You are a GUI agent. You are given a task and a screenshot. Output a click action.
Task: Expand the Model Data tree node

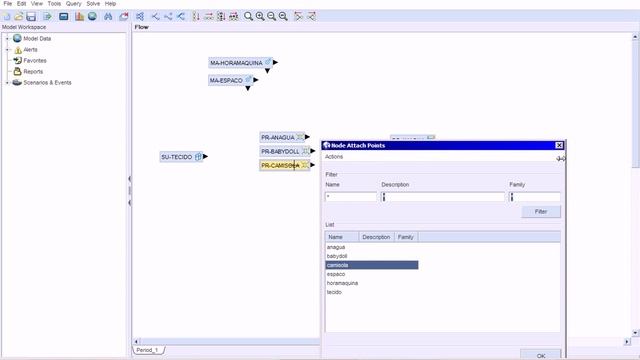click(7, 38)
